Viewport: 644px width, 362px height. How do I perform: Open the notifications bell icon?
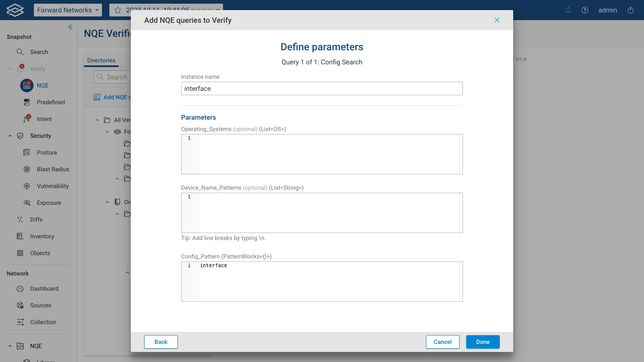pyautogui.click(x=568, y=10)
